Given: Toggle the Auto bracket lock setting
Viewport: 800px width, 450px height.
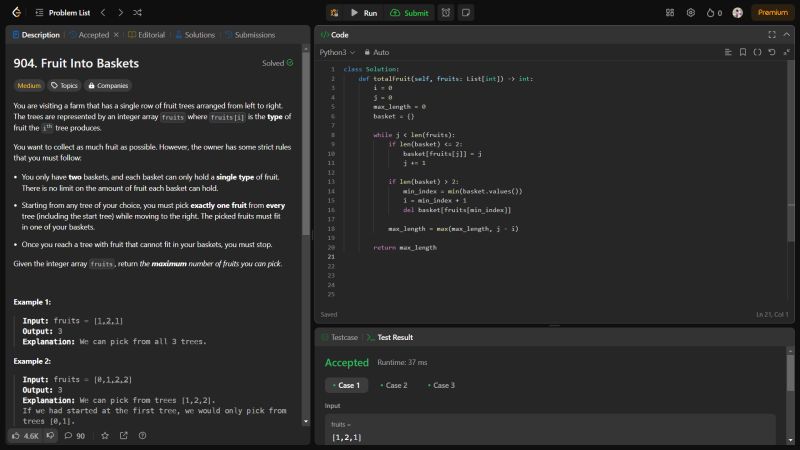Looking at the screenshot, I should [378, 51].
